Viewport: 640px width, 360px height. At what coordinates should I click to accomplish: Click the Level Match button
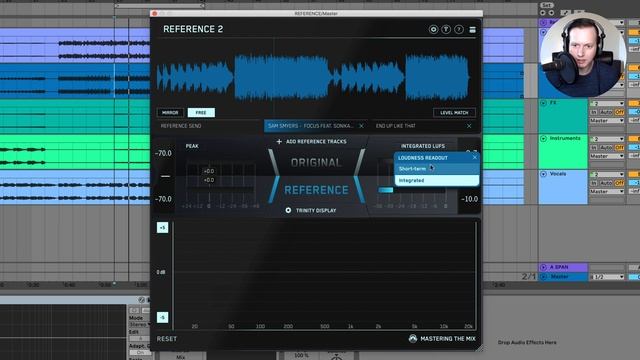[454, 113]
